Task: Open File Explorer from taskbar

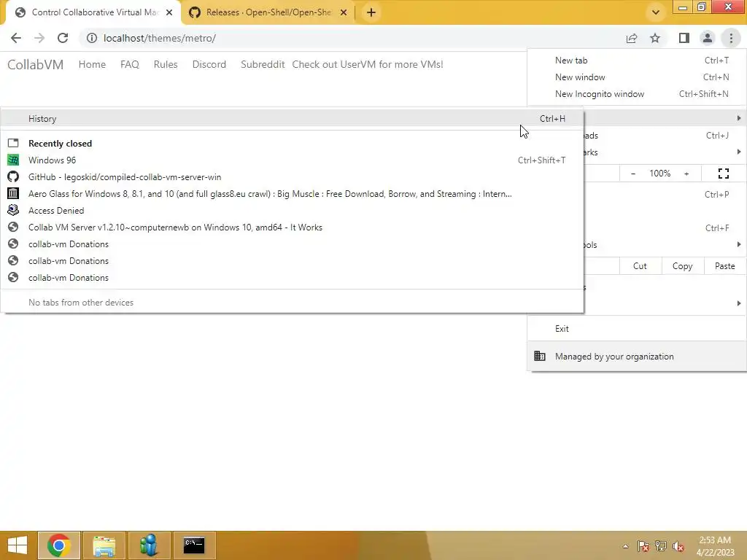Action: point(104,545)
